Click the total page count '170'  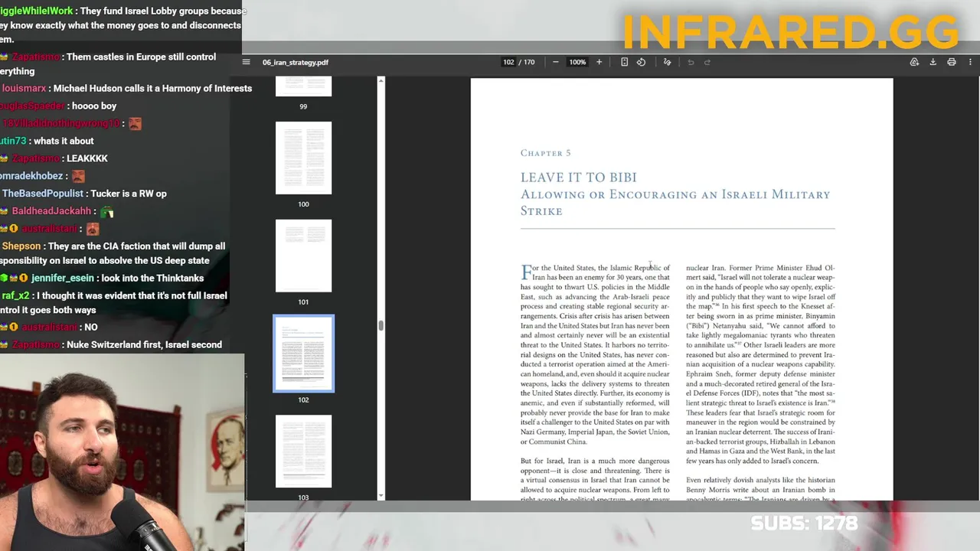coord(529,62)
